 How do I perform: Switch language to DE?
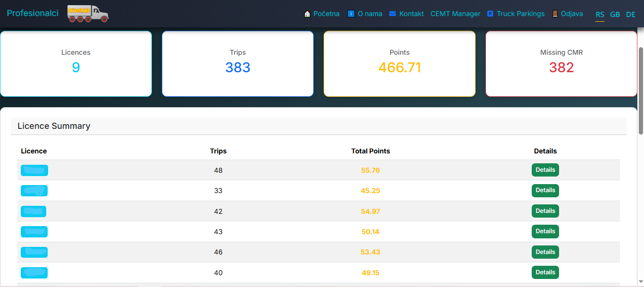click(x=631, y=14)
